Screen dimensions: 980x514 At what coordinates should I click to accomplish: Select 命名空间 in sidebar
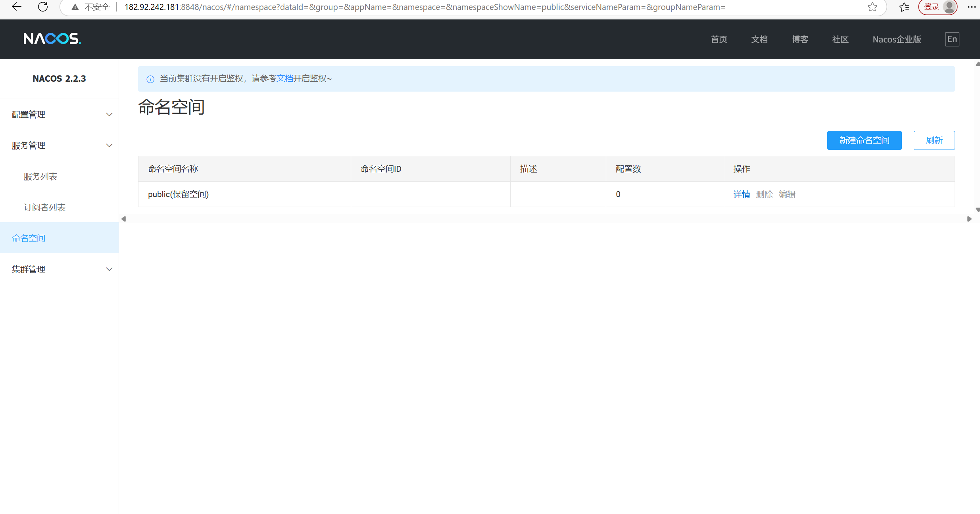60,238
